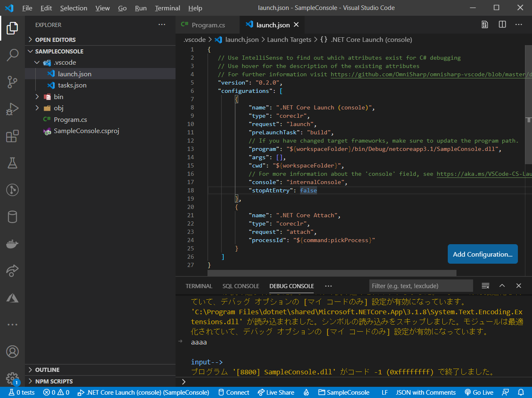Open editor more actions ellipsis
The width and height of the screenshot is (532, 398).
pyautogui.click(x=519, y=24)
